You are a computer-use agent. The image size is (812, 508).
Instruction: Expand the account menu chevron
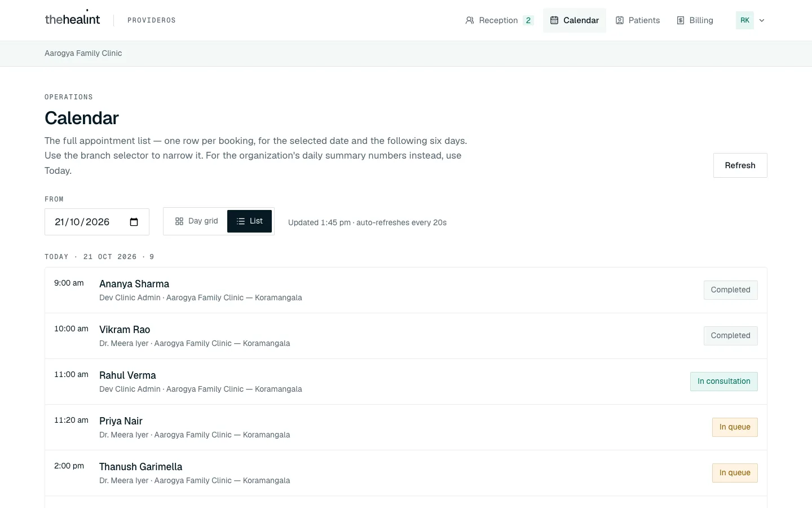click(x=762, y=20)
